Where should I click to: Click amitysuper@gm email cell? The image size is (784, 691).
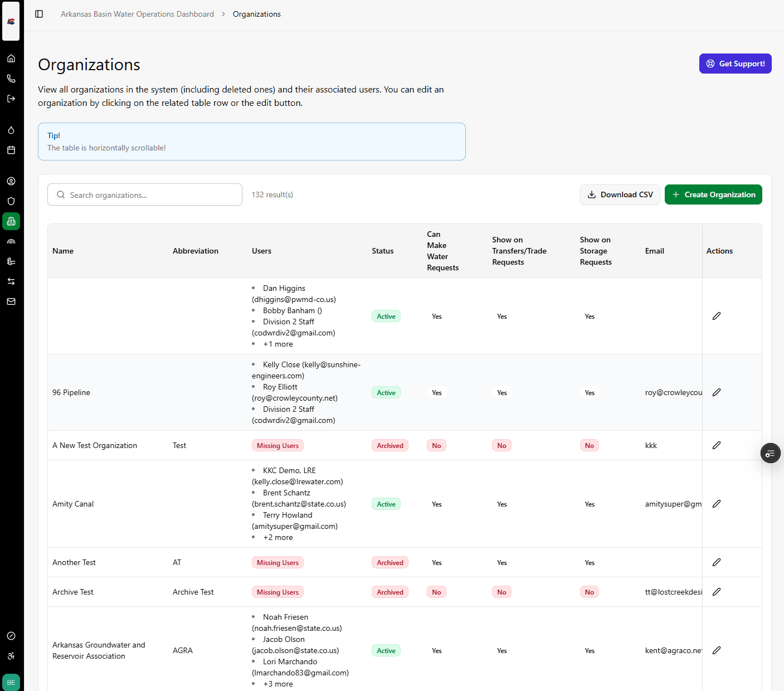click(674, 504)
